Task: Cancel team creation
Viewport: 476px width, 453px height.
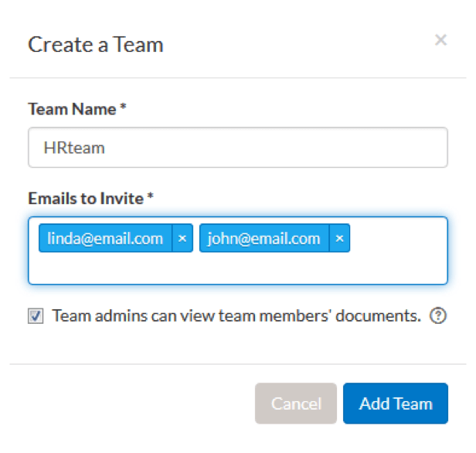Action: 296,404
